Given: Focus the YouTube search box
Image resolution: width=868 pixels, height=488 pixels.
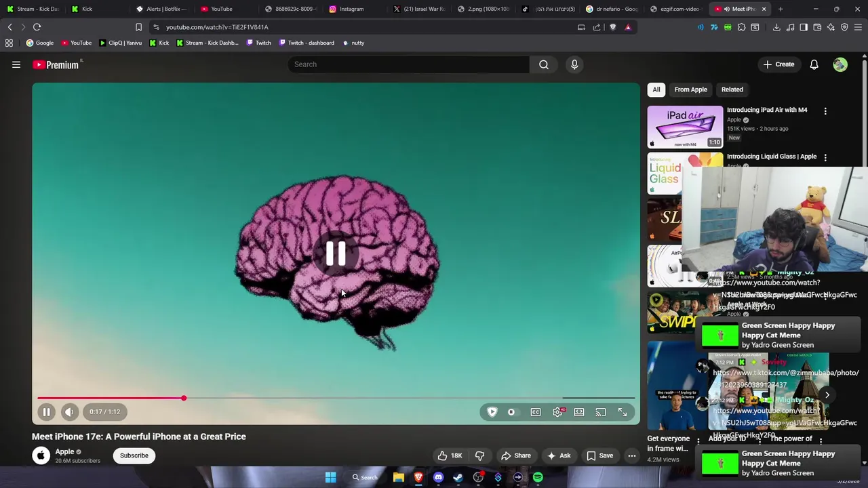Looking at the screenshot, I should pos(407,64).
